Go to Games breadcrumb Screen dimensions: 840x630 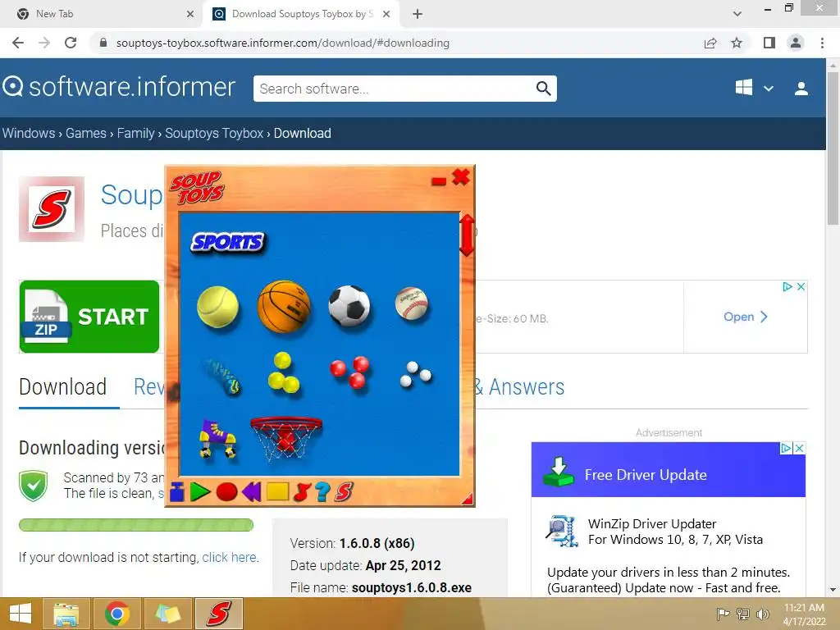[x=85, y=133]
